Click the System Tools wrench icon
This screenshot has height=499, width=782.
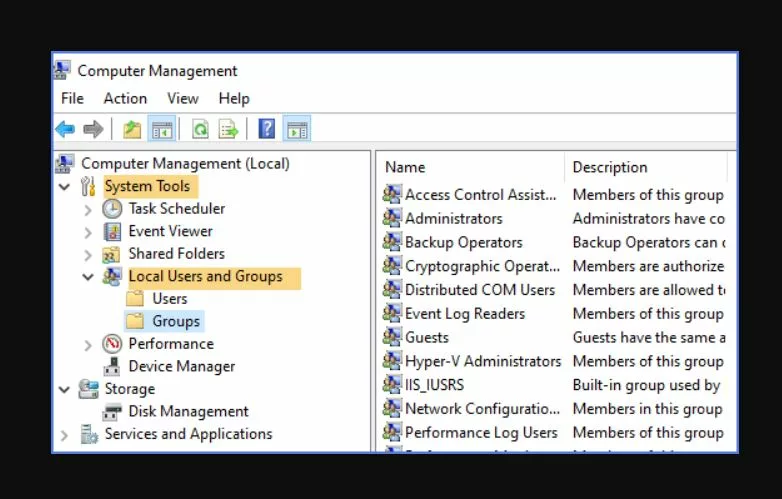(x=88, y=186)
